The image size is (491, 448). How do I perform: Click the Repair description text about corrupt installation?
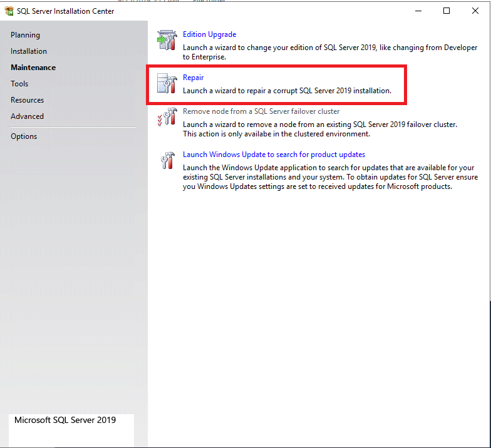[287, 91]
